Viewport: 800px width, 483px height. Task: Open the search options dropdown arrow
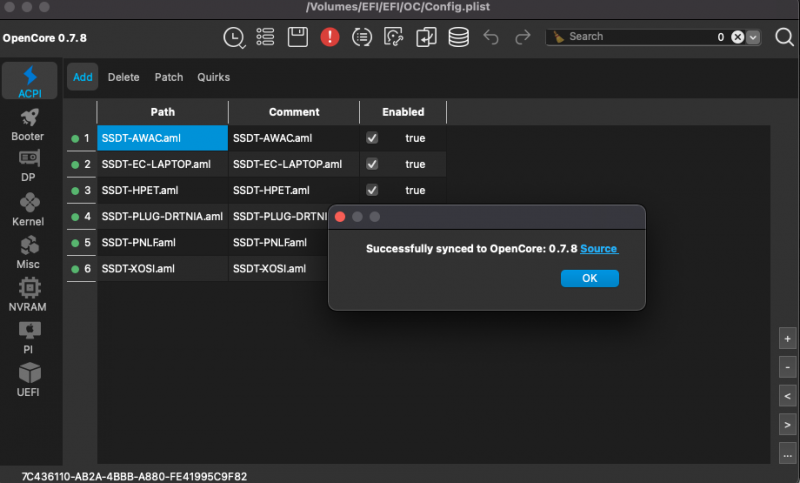tap(753, 37)
